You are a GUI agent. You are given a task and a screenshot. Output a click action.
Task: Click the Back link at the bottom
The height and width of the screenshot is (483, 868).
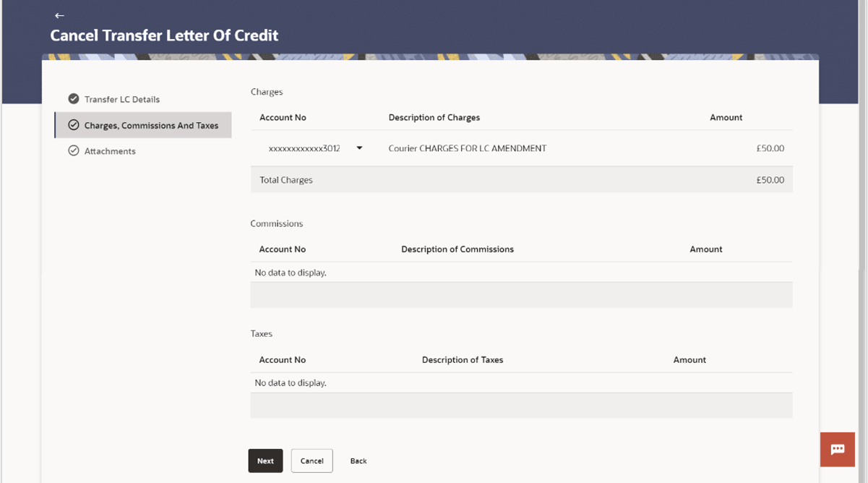coord(358,461)
